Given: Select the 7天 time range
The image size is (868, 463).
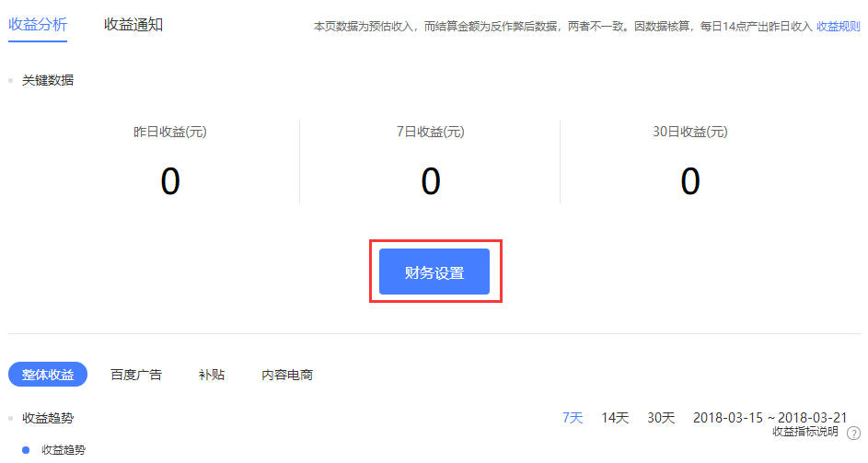Looking at the screenshot, I should [x=573, y=418].
